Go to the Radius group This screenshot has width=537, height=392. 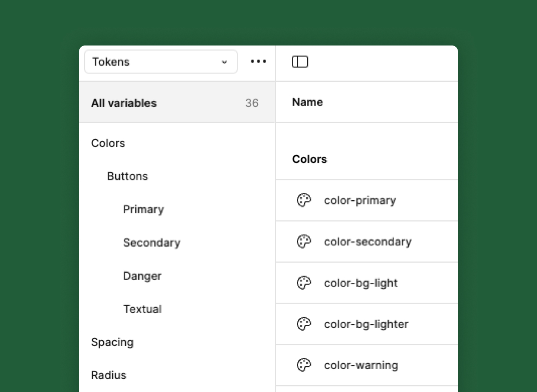109,375
